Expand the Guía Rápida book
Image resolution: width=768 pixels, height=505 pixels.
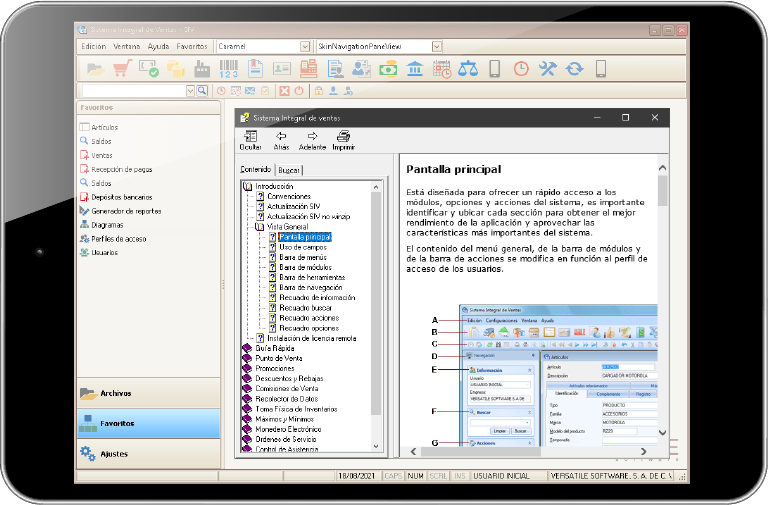click(x=247, y=348)
